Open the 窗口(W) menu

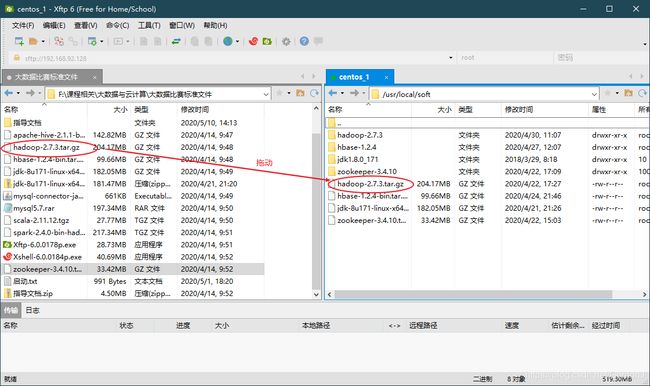(182, 25)
